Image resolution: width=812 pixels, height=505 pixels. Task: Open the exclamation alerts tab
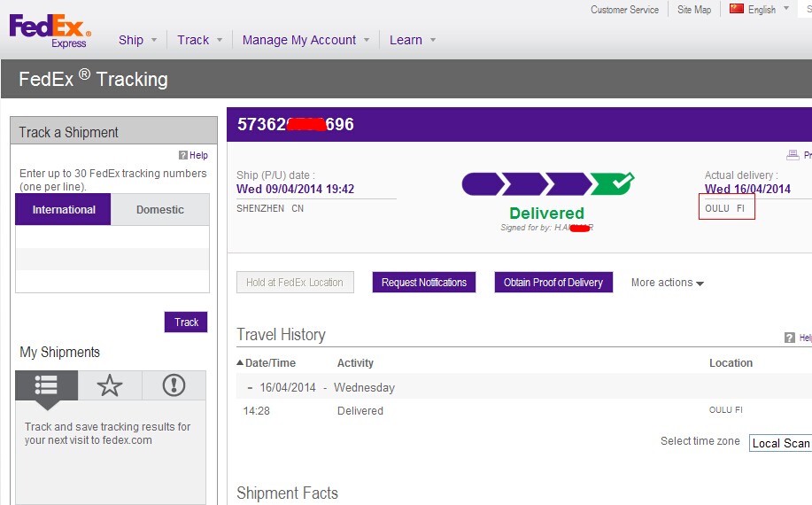tap(174, 385)
